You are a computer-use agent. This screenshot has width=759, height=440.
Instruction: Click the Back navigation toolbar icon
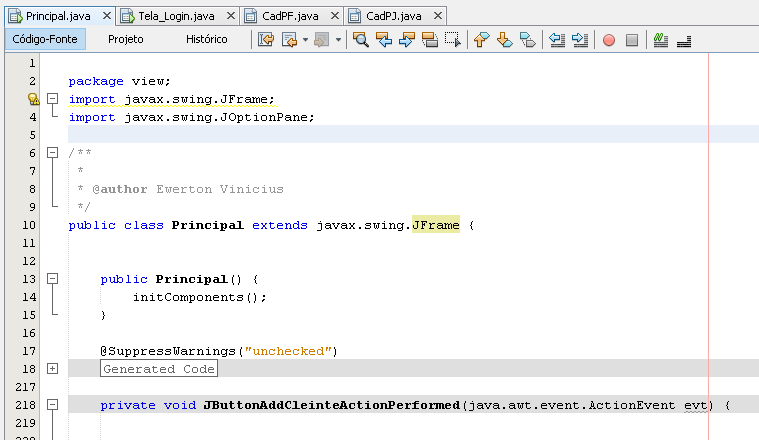coord(289,39)
